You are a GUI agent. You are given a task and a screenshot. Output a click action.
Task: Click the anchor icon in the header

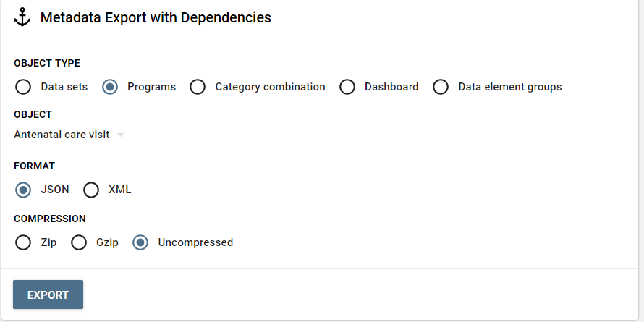click(23, 17)
